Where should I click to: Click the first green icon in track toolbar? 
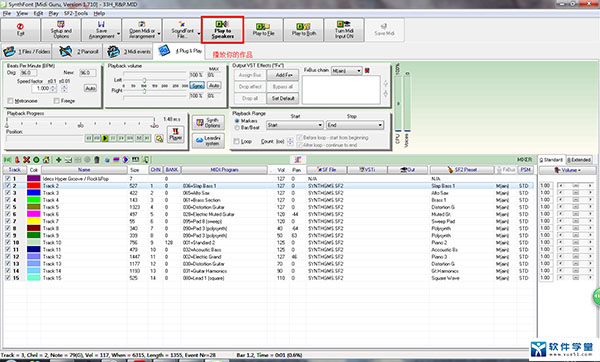click(x=7, y=160)
